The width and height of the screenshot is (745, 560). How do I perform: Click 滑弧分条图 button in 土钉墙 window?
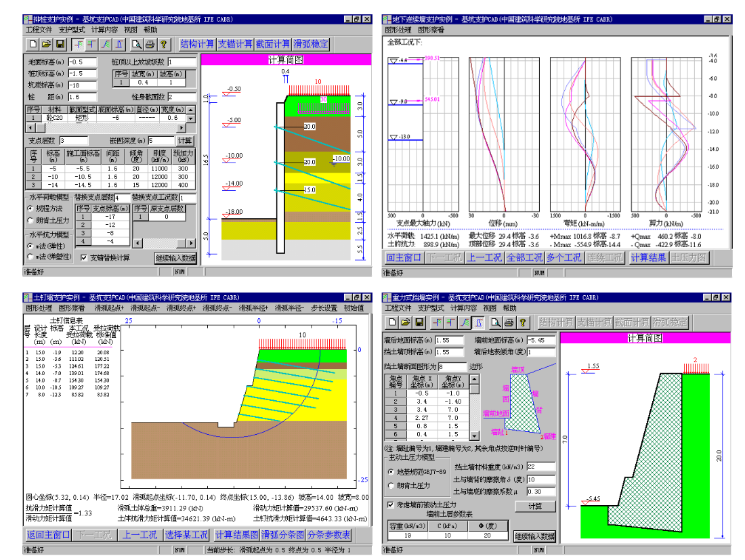[x=282, y=535]
